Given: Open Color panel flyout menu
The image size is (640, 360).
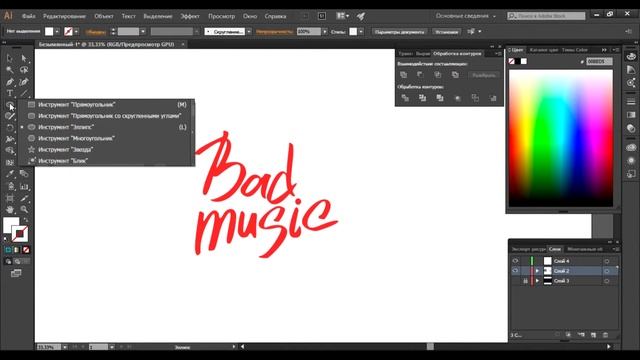Looking at the screenshot, I should click(617, 50).
